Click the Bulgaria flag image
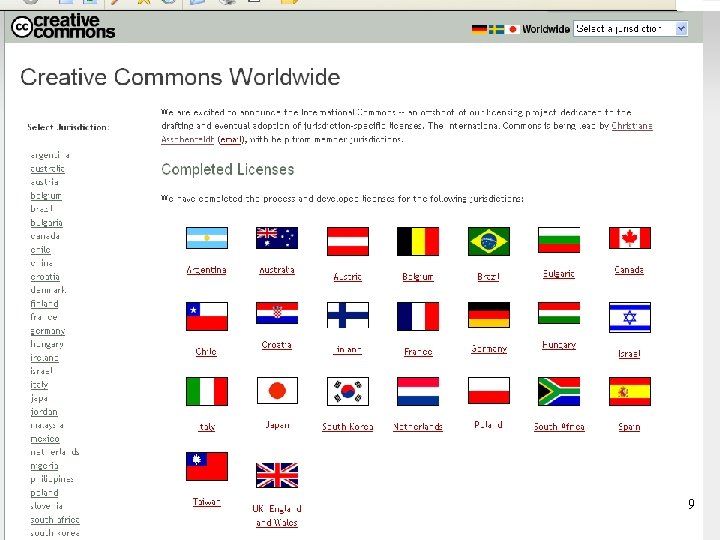Screen dimensions: 720x540 559,240
